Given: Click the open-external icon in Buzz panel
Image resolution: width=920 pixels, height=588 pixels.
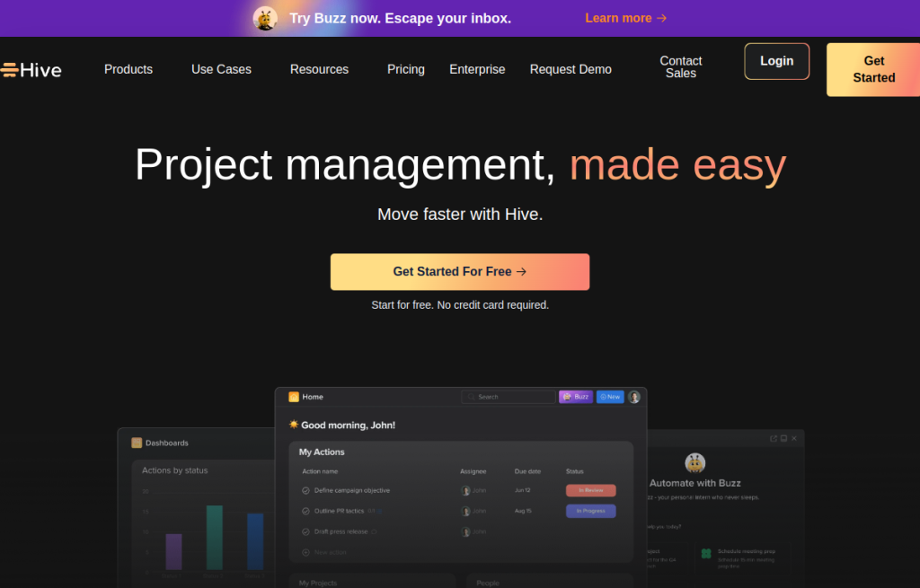Looking at the screenshot, I should [774, 438].
